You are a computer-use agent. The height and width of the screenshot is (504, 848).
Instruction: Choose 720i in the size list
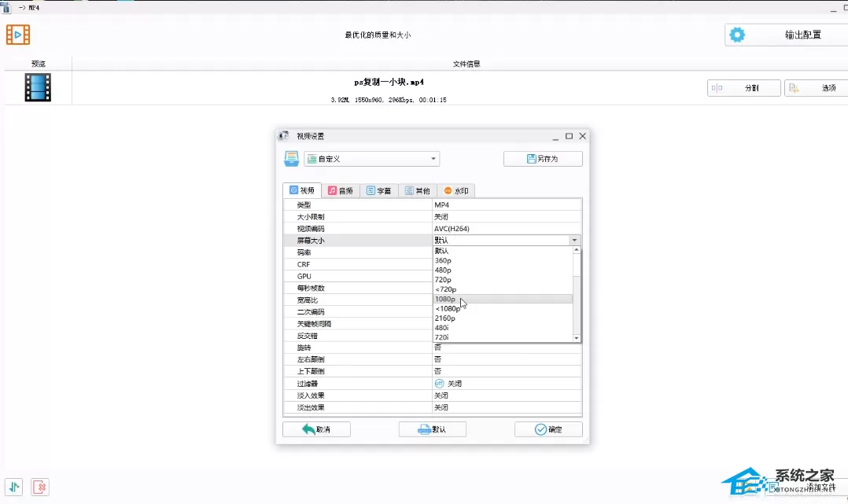[x=442, y=337]
